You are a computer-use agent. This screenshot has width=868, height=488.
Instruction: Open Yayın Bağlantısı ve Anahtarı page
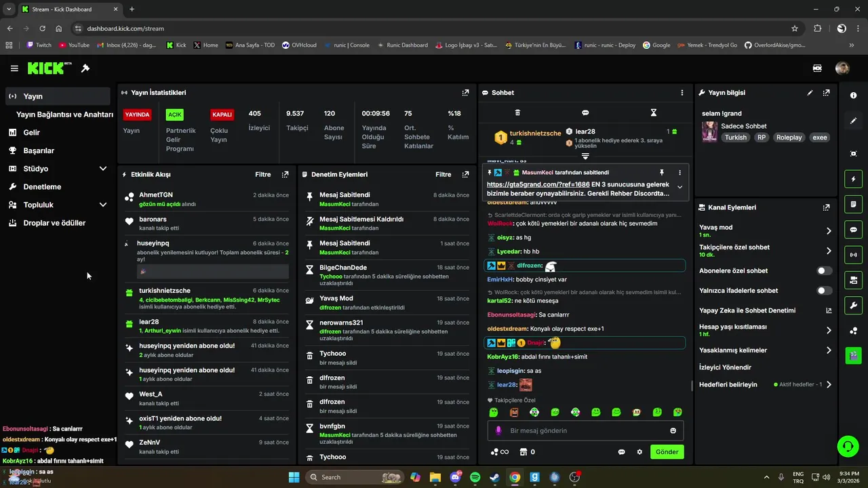click(64, 115)
